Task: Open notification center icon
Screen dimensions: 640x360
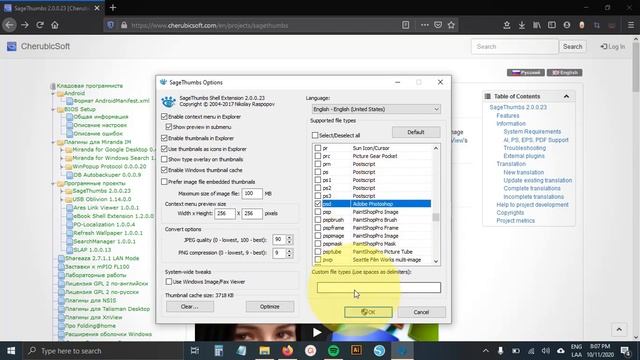Action: pyautogui.click(x=625, y=351)
